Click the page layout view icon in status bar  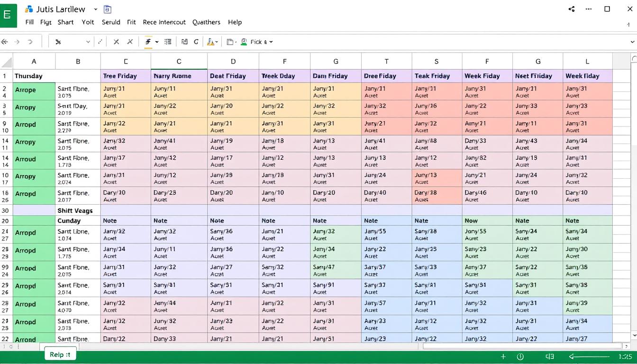tap(550, 357)
